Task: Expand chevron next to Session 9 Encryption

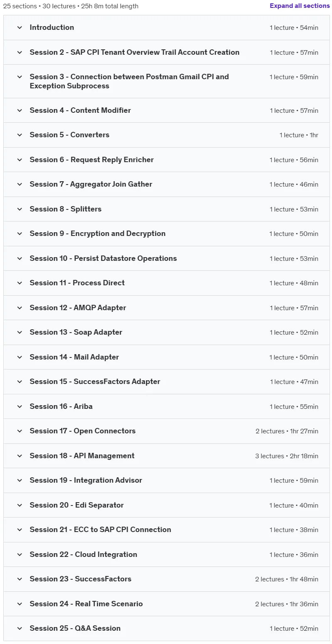Action: click(20, 234)
